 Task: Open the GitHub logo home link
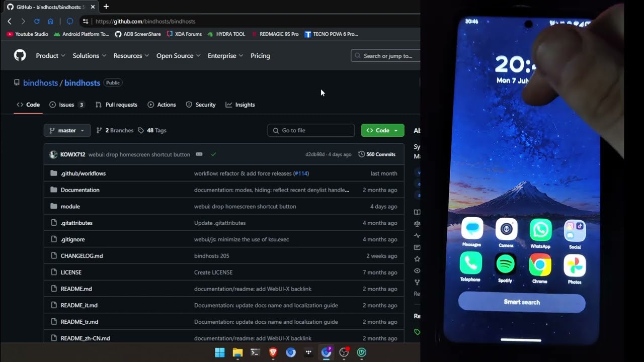(20, 55)
